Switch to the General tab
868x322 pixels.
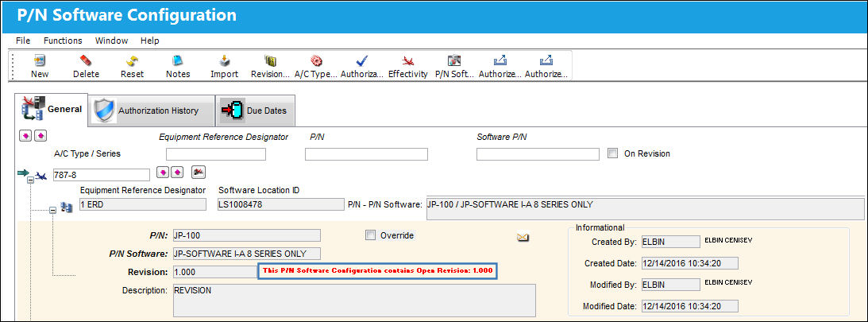pyautogui.click(x=51, y=109)
